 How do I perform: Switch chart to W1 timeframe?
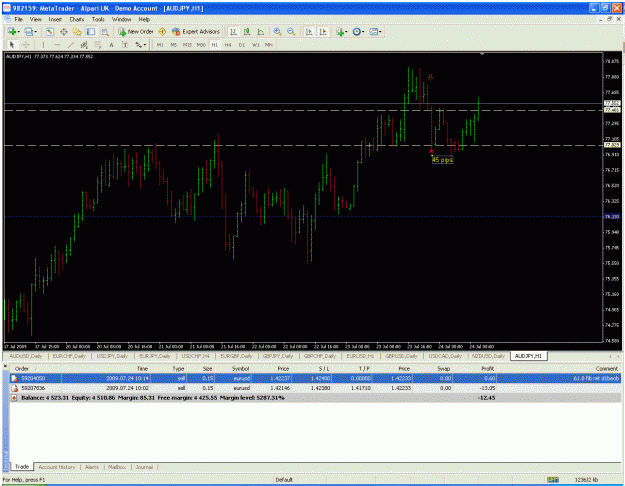point(256,45)
